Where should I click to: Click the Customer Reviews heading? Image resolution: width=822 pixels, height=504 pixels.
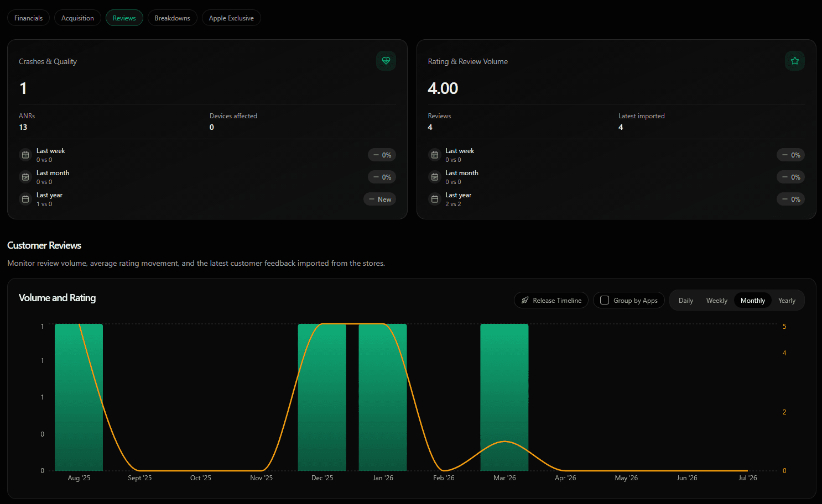coord(44,245)
